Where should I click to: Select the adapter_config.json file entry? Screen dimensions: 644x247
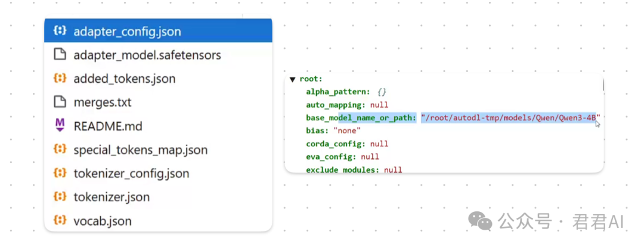pos(158,31)
